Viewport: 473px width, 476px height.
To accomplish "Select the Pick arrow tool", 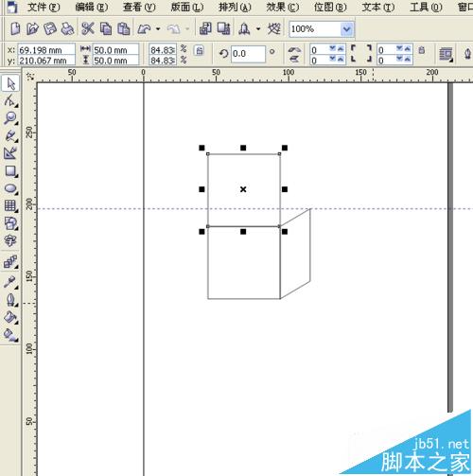I will coord(10,84).
